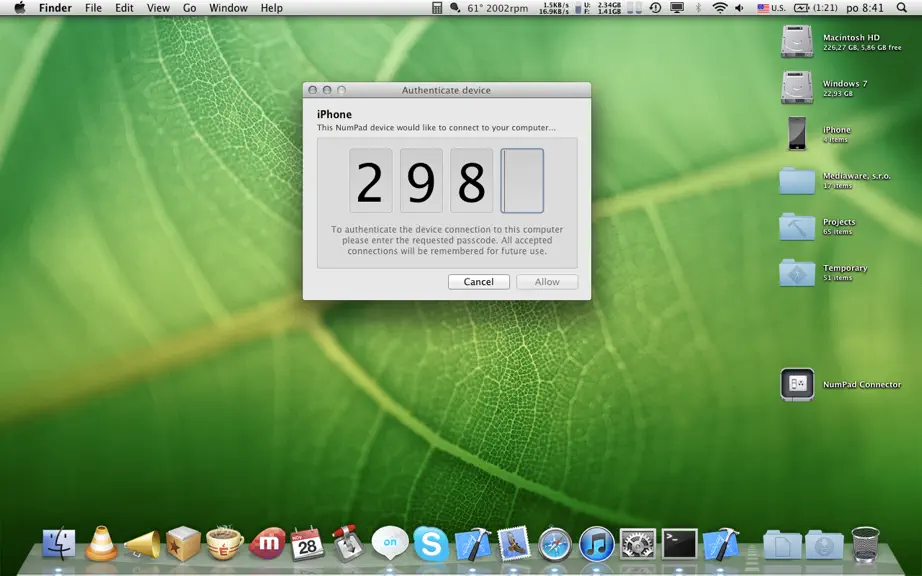This screenshot has height=576, width=922.
Task: Open network speed KB/s menu item
Action: [x=554, y=8]
